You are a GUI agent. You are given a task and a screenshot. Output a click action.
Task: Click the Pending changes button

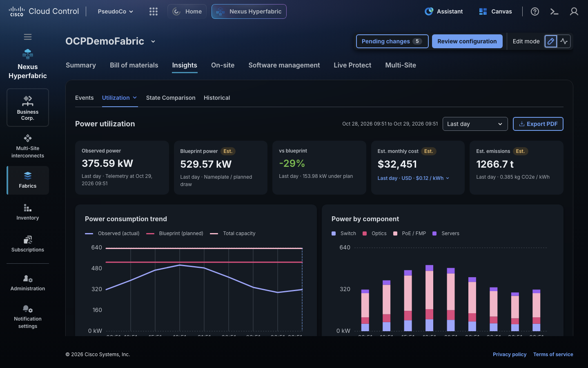point(392,41)
